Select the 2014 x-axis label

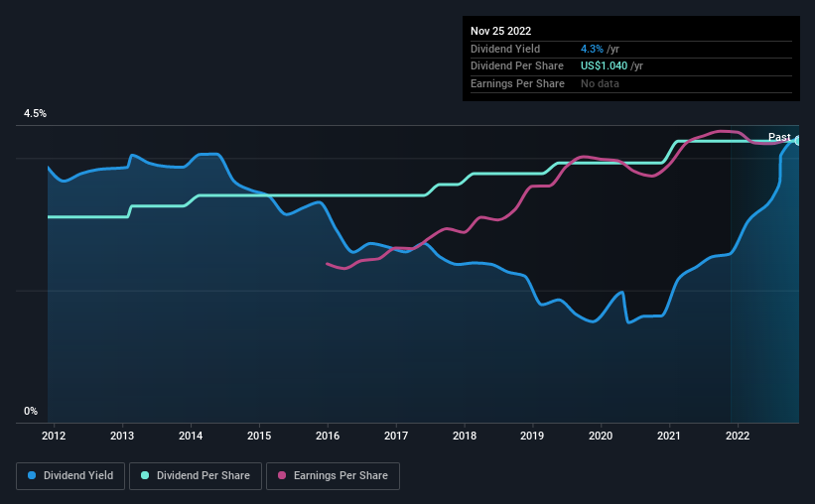point(191,436)
